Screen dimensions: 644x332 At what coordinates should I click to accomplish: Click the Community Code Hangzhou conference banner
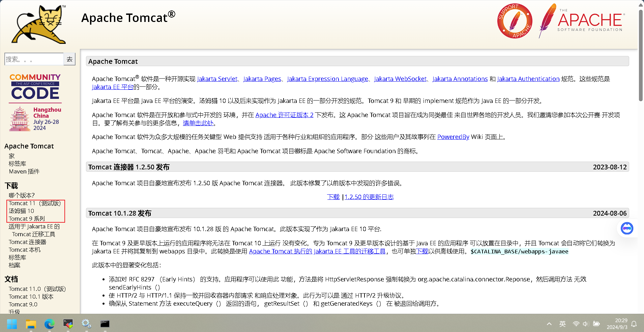coord(35,102)
